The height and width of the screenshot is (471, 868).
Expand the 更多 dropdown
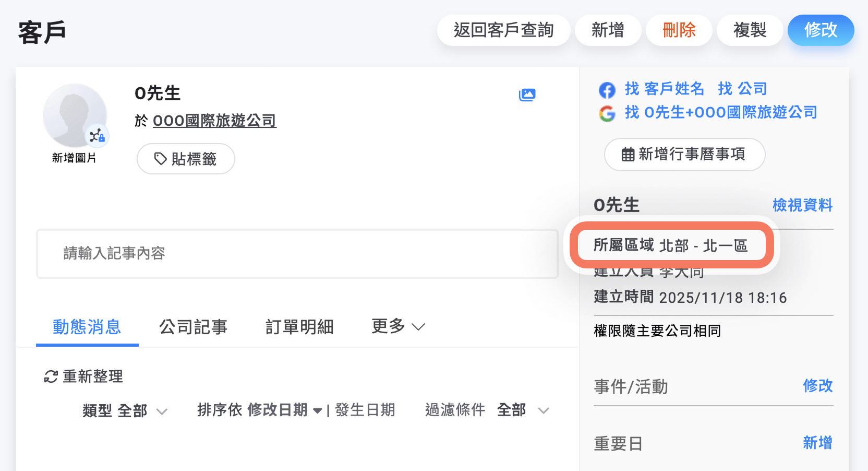(x=398, y=326)
